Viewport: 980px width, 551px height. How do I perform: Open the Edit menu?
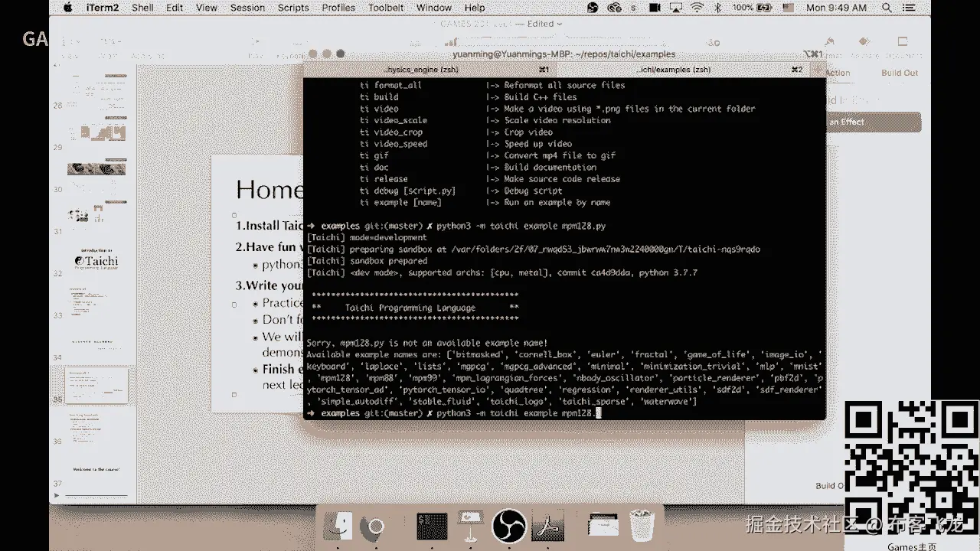coord(175,8)
